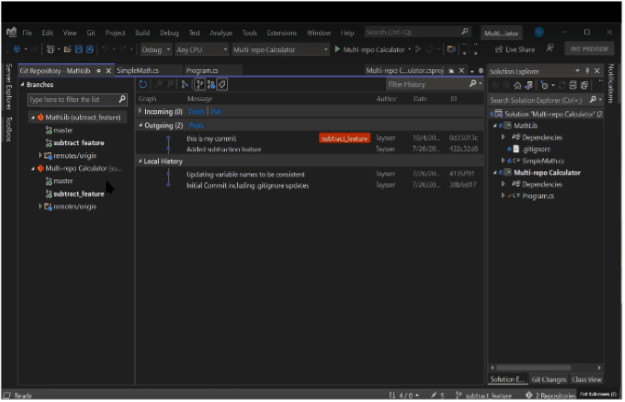Click the MathLib repository icon in Branches
This screenshot has height=402, width=625.
(x=40, y=118)
